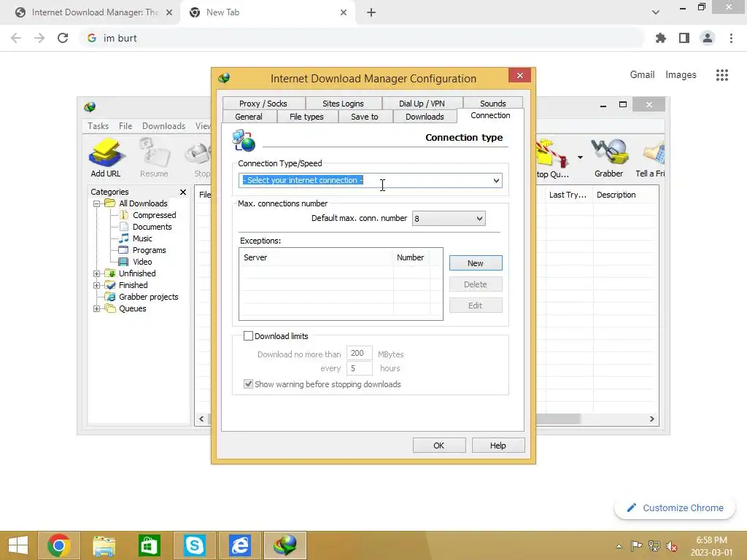747x560 pixels.
Task: Click Customize Chrome button
Action: click(675, 508)
